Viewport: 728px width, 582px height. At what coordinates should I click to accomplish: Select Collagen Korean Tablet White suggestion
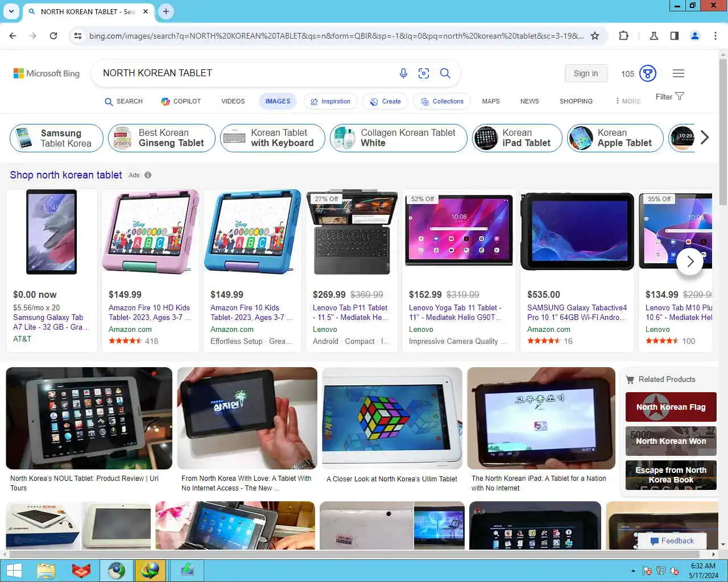[x=399, y=138]
